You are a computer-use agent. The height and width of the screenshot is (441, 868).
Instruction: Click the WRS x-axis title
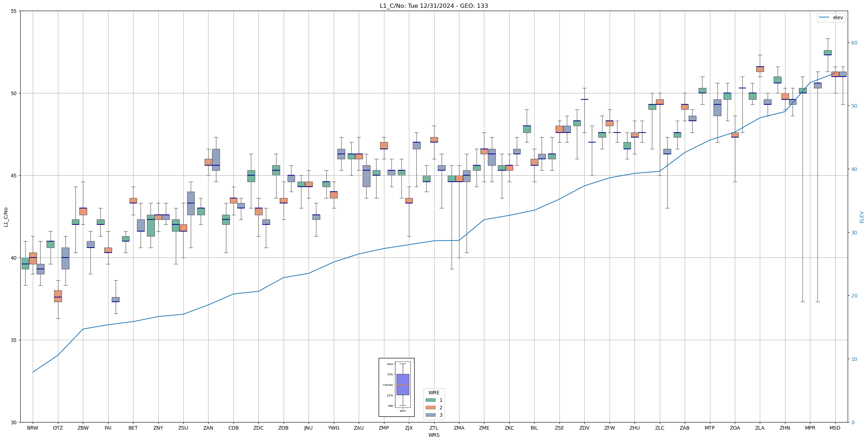[x=434, y=435]
